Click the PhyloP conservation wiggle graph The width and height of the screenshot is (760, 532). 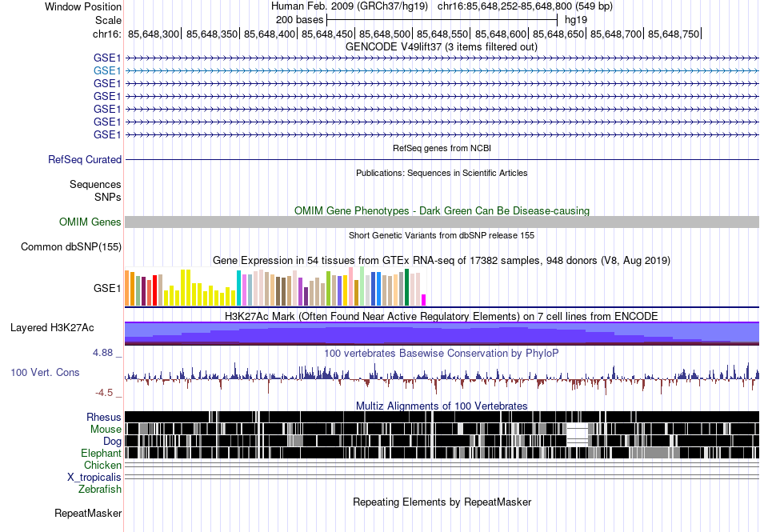tap(442, 378)
